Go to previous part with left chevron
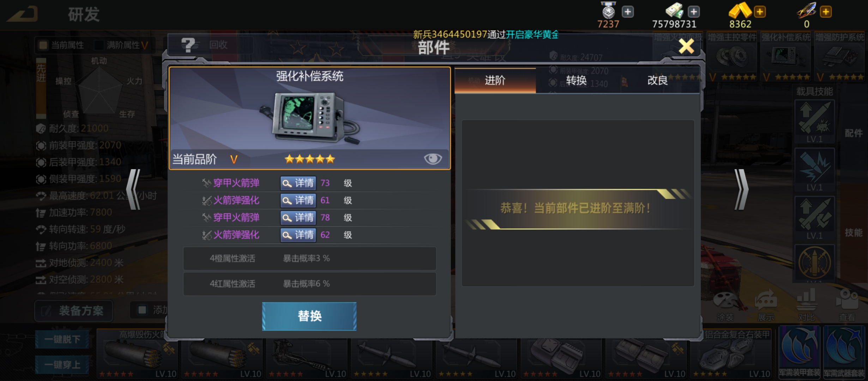Viewport: 868px width, 381px height. [134, 189]
